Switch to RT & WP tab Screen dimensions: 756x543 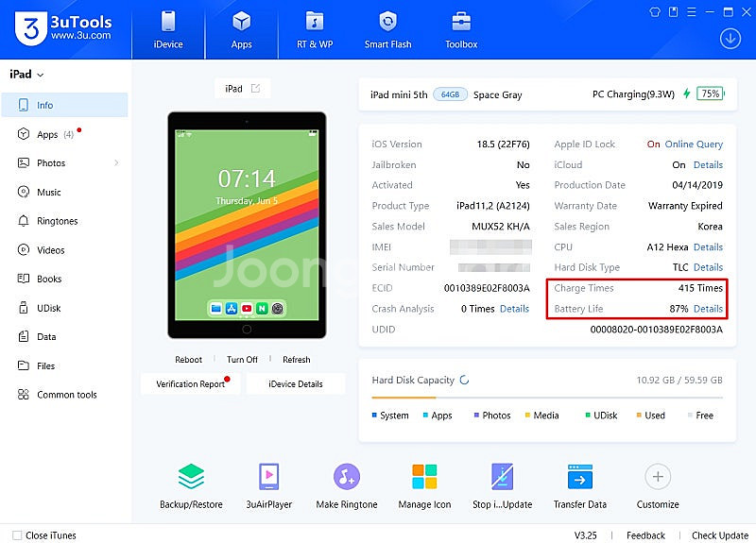point(315,30)
